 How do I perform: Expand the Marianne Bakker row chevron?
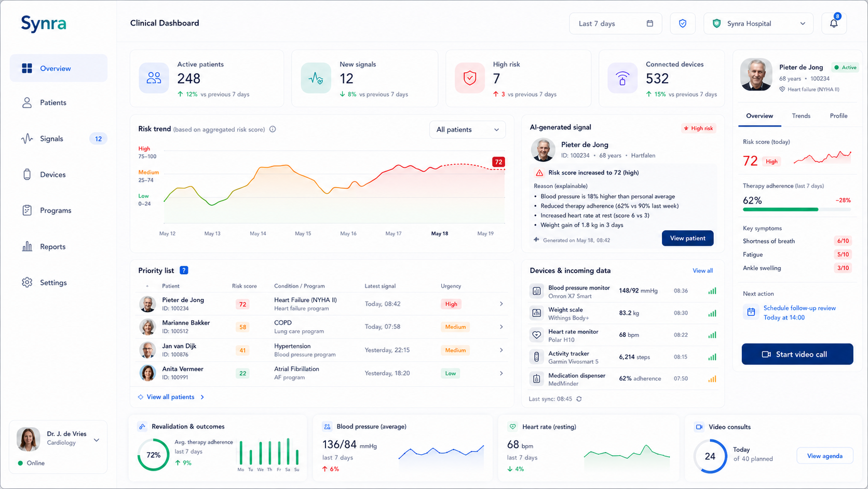point(501,327)
